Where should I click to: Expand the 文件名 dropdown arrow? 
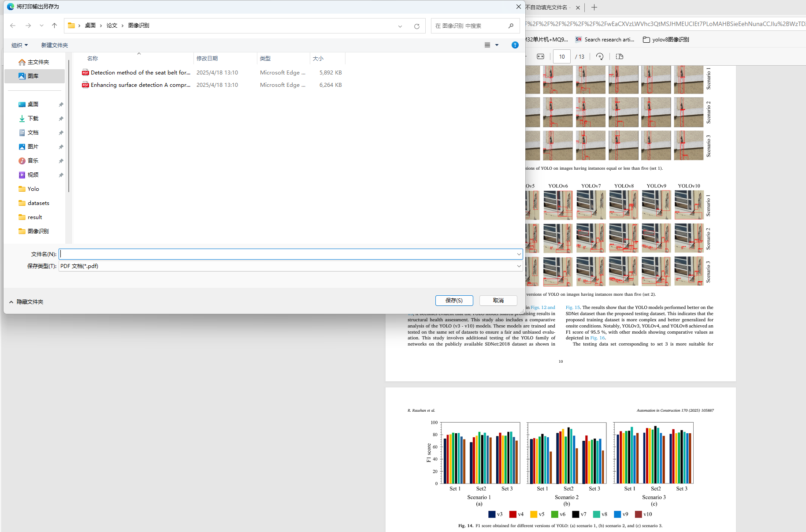click(x=519, y=254)
